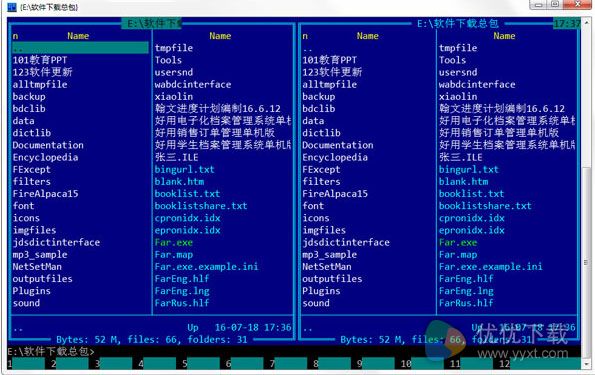This screenshot has height=375, width=595.
Task: Select icons folder in right panel
Action: (x=316, y=218)
